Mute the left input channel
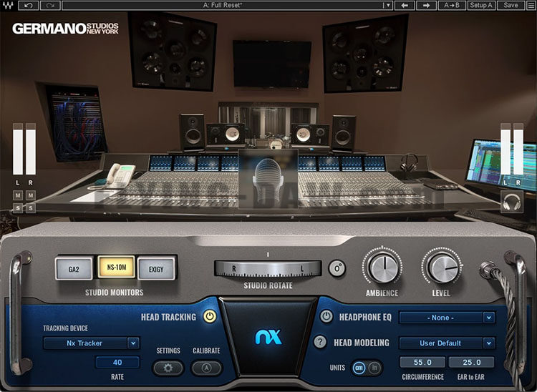Image resolution: width=537 pixels, height=392 pixels. [x=18, y=195]
